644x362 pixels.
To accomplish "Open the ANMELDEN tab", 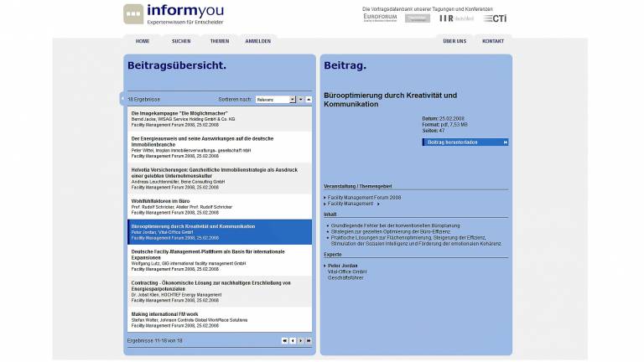I will 257,41.
